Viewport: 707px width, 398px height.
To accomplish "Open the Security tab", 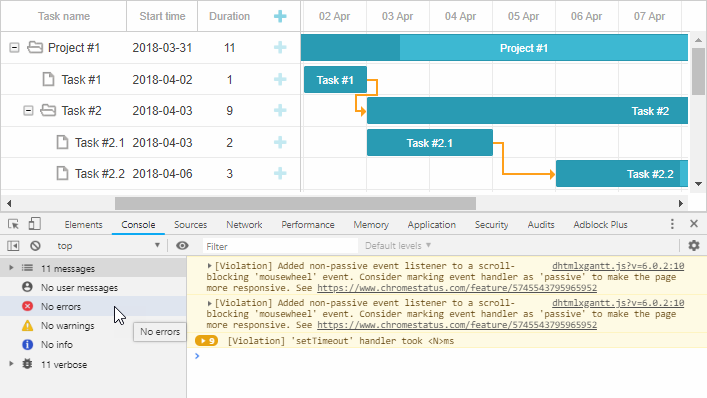I will point(491,224).
